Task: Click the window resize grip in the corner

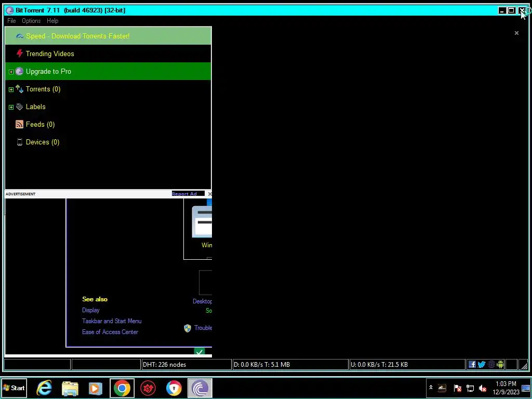Action: 524,365
